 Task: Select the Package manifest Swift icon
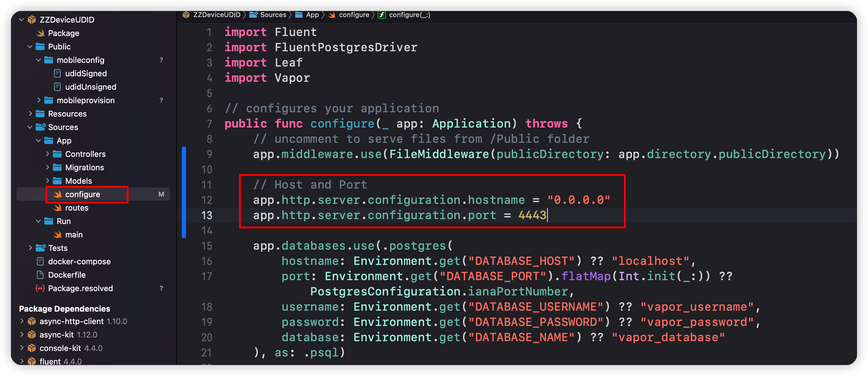[x=41, y=33]
